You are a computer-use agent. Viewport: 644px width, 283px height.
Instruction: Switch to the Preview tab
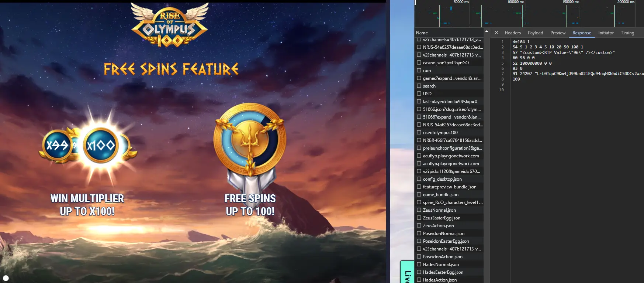(558, 33)
